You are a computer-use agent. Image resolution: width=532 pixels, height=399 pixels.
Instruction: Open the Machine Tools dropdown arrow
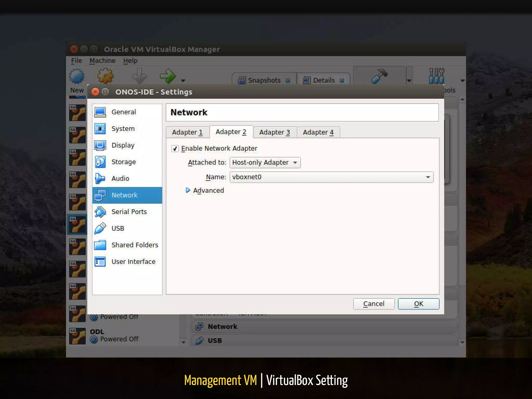(409, 81)
